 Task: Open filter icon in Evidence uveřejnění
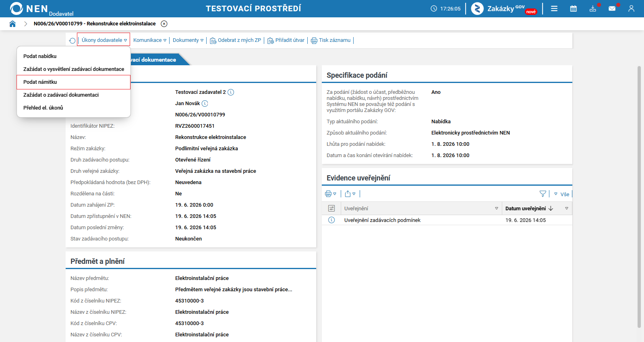click(x=543, y=194)
